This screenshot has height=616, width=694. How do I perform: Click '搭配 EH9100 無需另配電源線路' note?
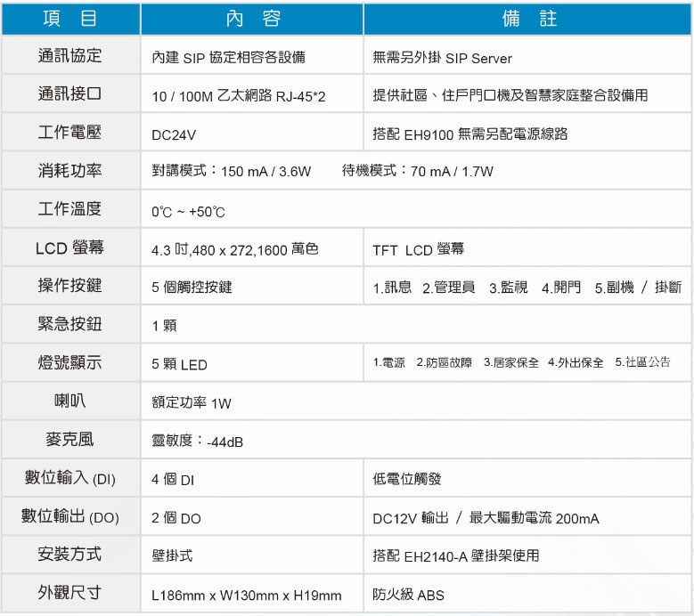(x=470, y=134)
